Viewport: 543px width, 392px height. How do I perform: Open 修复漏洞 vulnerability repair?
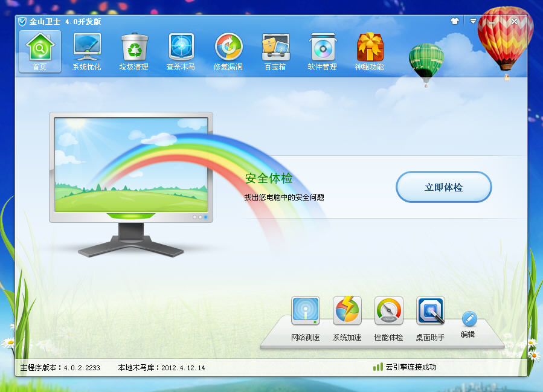coord(228,51)
